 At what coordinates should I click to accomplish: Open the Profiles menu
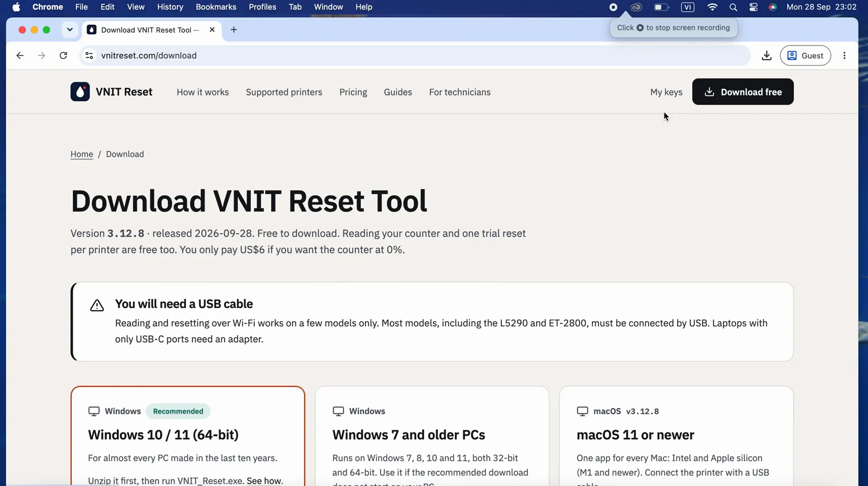263,7
